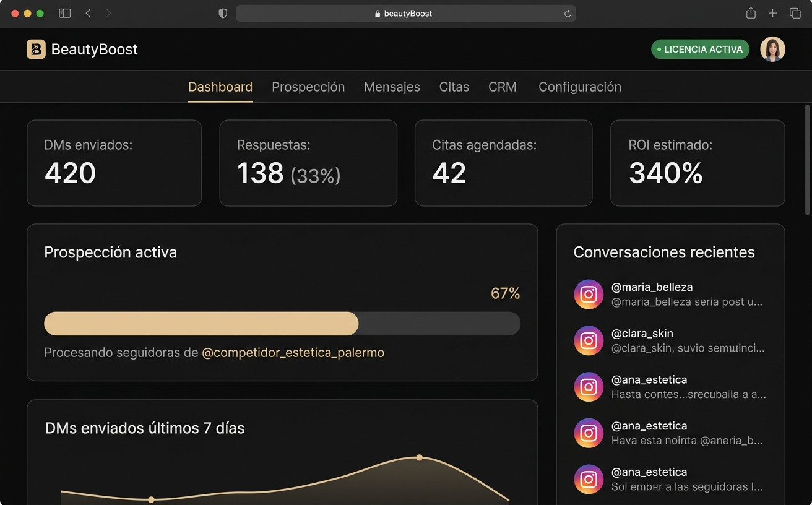Reload the page with the refresh icon
812x505 pixels.
(x=568, y=14)
